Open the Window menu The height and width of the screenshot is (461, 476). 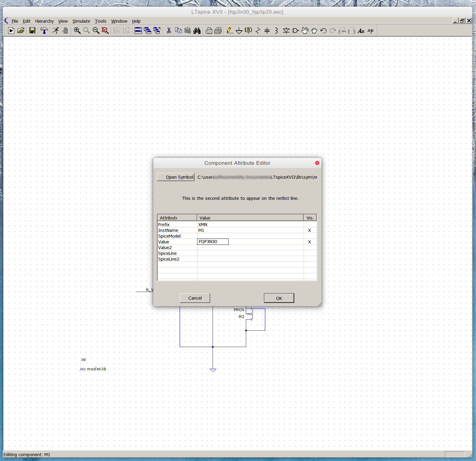pos(119,21)
